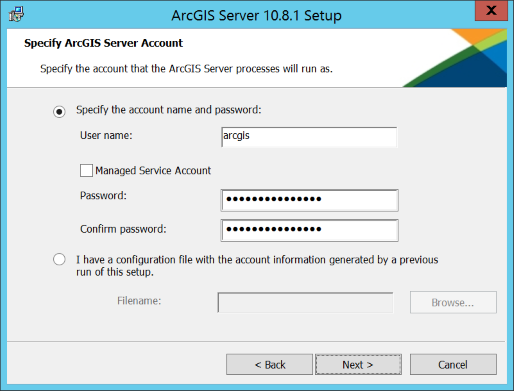514x391 pixels.
Task: Choose the 'I have a configuration file' radio option
Action: point(59,259)
